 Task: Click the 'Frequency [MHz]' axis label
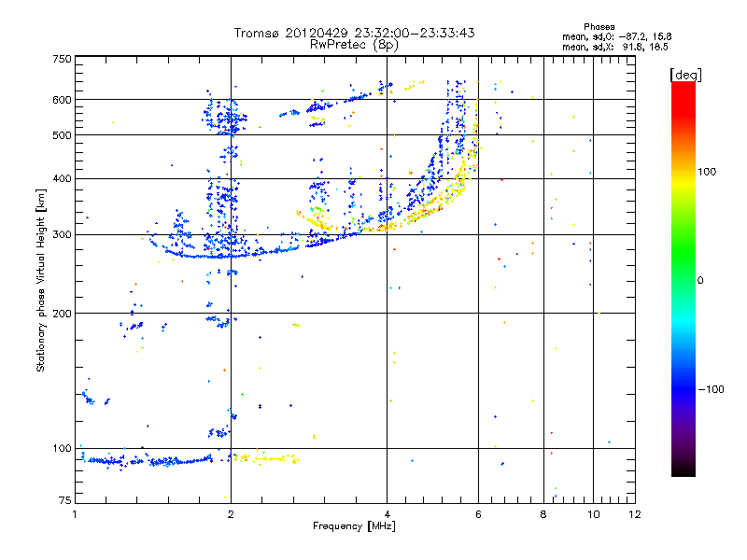[x=354, y=526]
